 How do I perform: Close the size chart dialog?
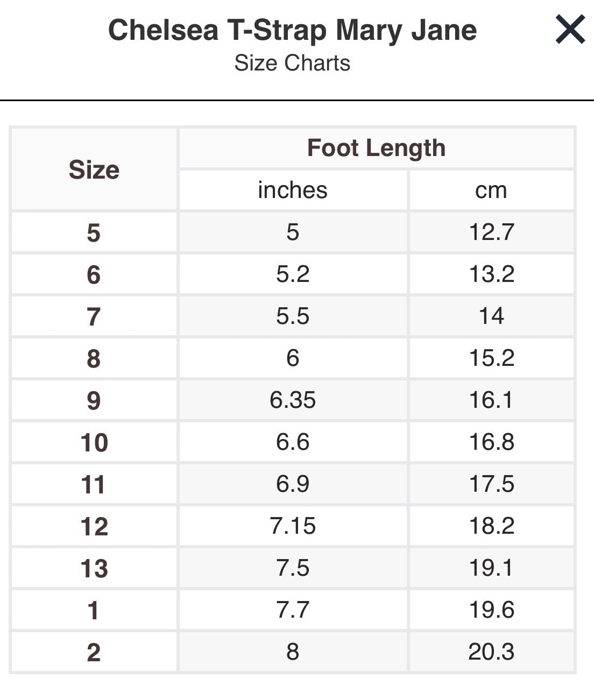click(570, 30)
